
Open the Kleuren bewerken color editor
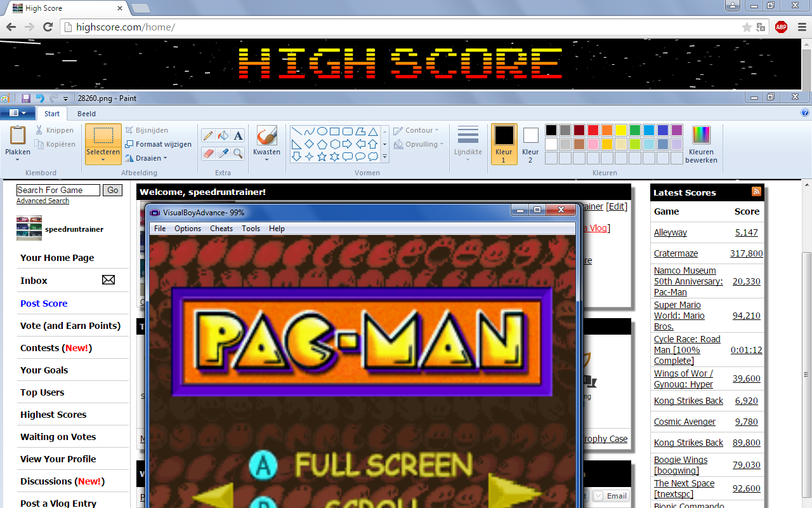(701, 144)
